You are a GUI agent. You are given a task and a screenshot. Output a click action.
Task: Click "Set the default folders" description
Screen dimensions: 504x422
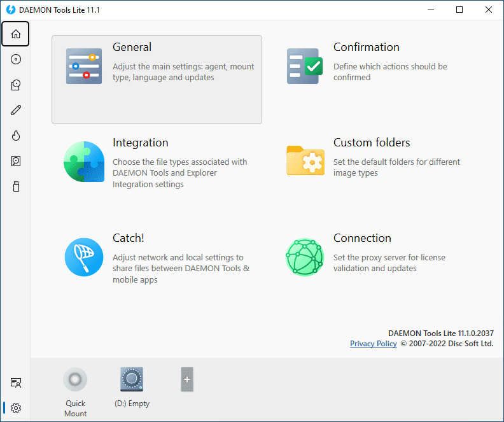396,167
